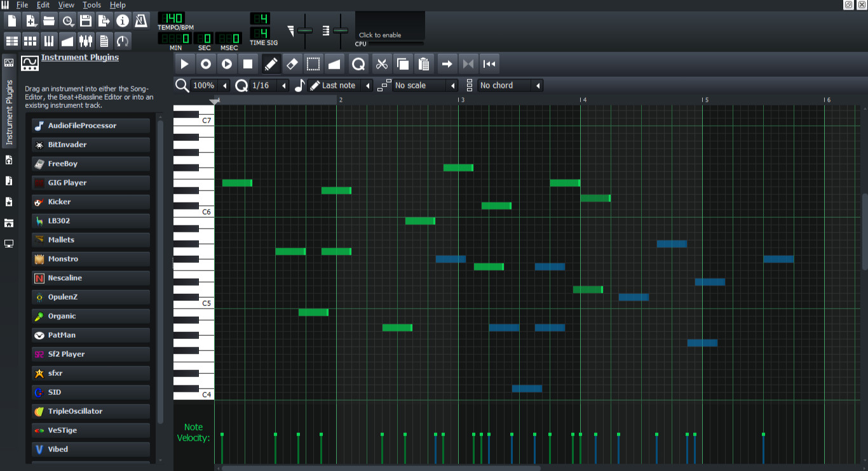Open the Controller Rack dial icon
868x471 pixels.
[x=123, y=41]
